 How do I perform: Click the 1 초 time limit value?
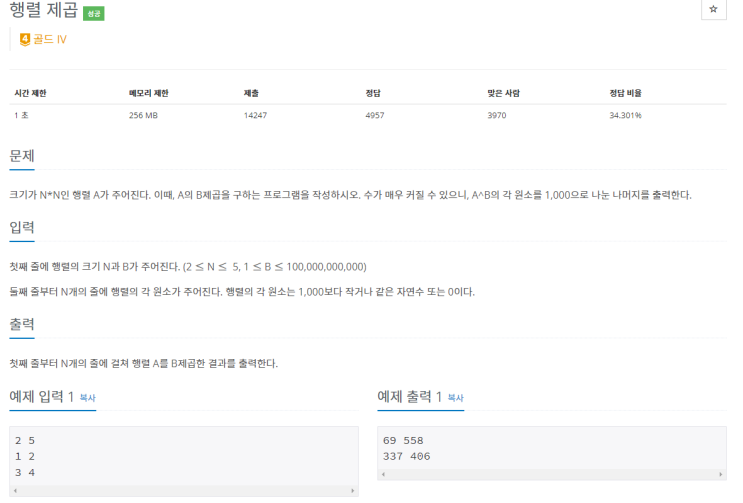click(x=21, y=115)
